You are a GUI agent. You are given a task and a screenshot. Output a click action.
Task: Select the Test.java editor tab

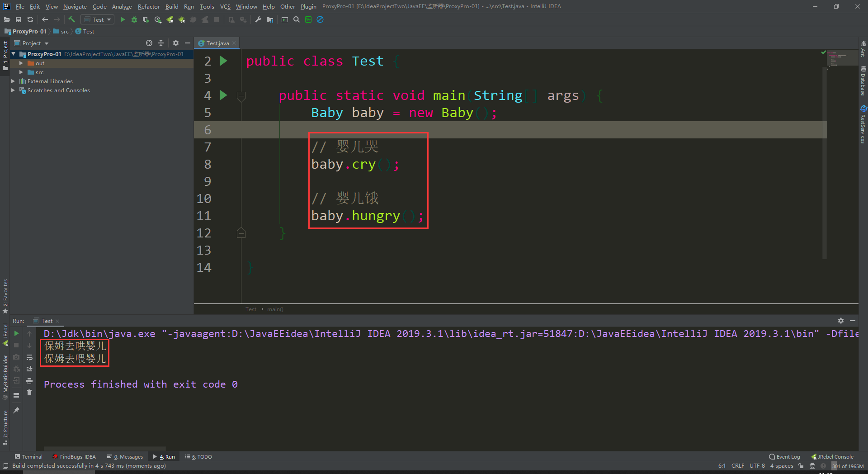pos(217,43)
